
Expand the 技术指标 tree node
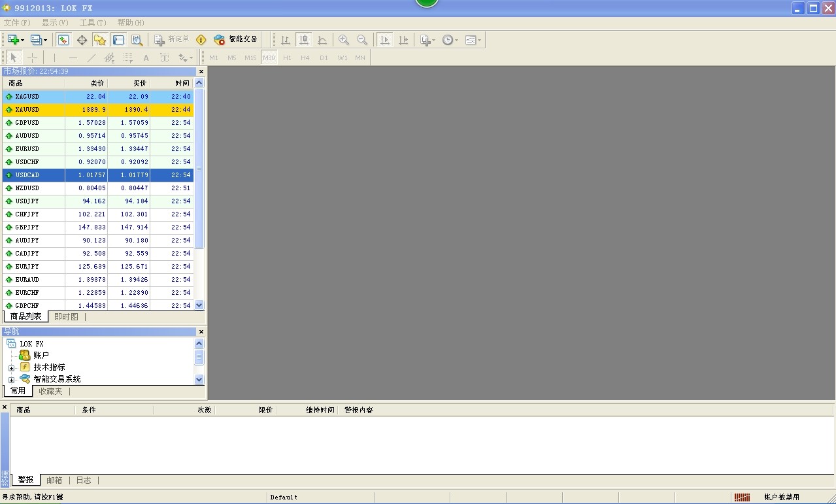click(x=11, y=368)
